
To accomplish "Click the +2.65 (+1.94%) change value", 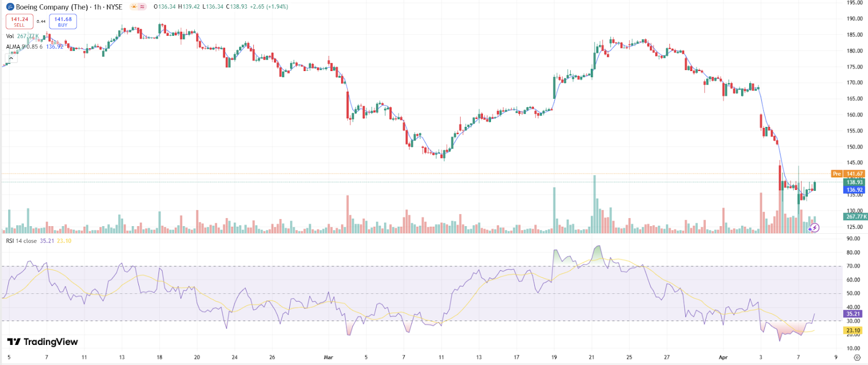I will click(x=269, y=7).
